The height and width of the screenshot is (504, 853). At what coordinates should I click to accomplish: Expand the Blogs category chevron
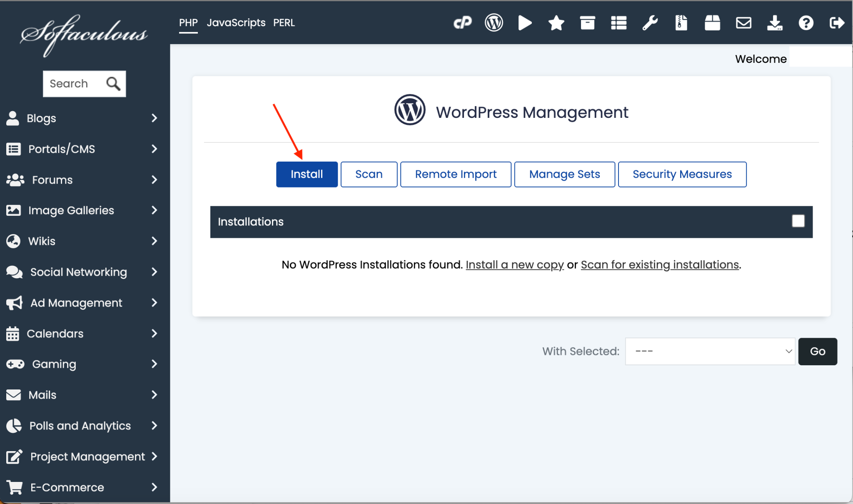click(x=155, y=118)
